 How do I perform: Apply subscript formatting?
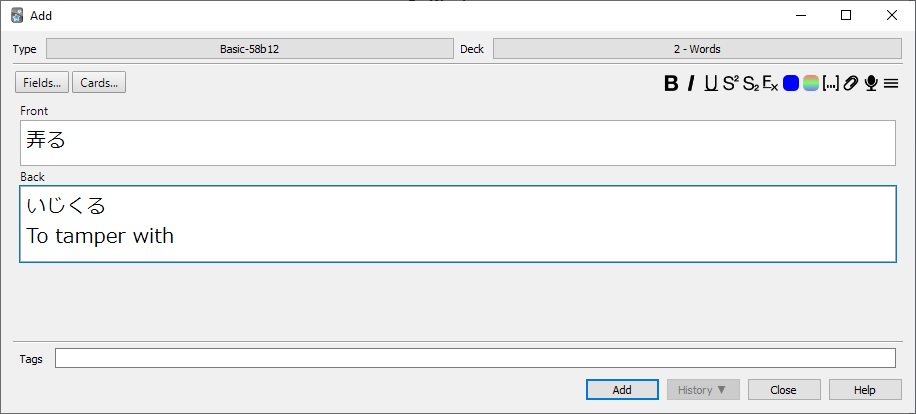click(x=750, y=84)
